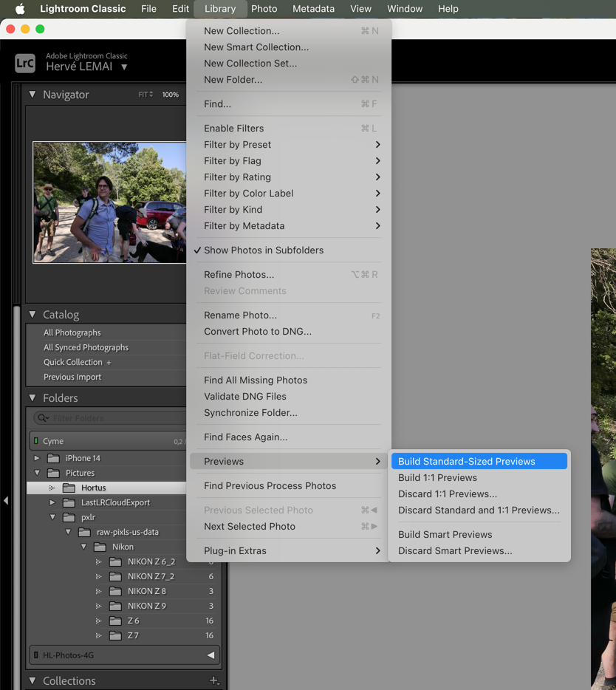Collapse the Navigator panel

(x=32, y=94)
